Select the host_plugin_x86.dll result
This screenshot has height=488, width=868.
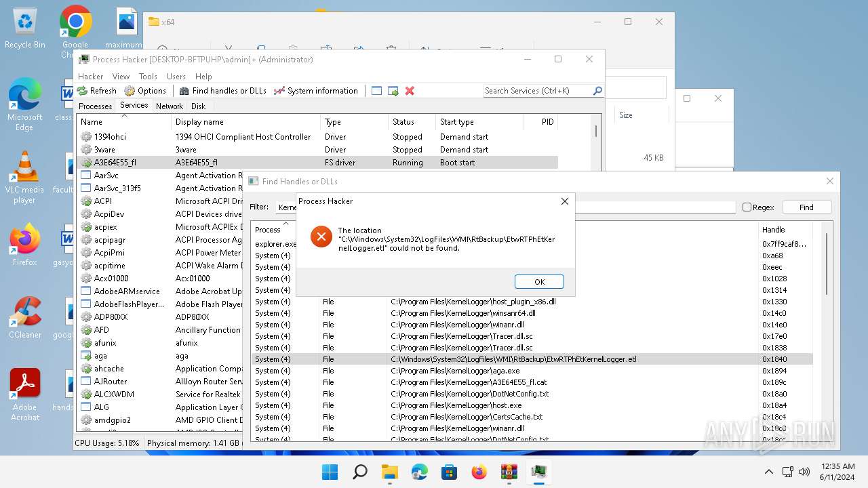coord(532,302)
